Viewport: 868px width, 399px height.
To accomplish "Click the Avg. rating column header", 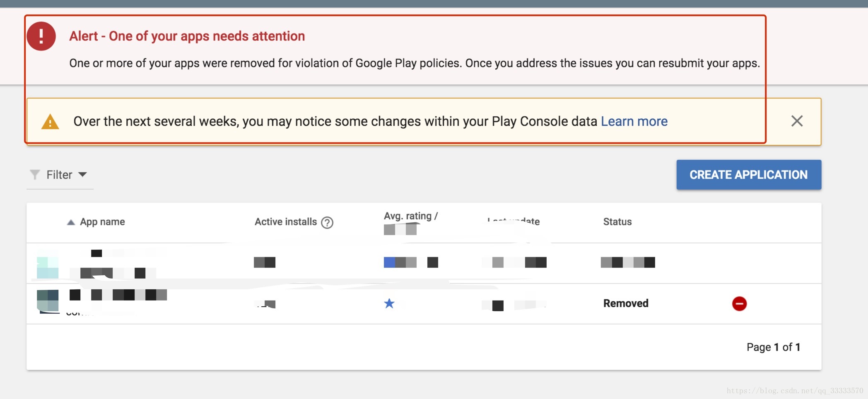I will [x=410, y=216].
